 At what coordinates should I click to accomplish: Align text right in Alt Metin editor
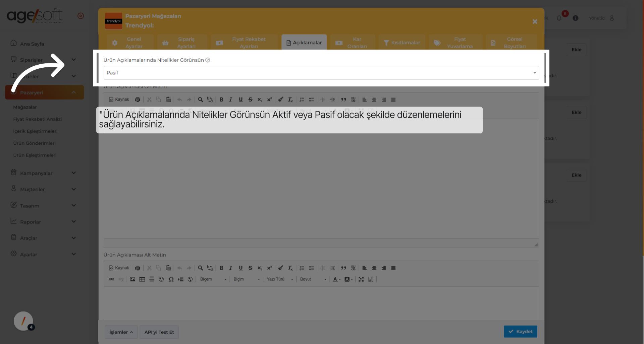[384, 268]
